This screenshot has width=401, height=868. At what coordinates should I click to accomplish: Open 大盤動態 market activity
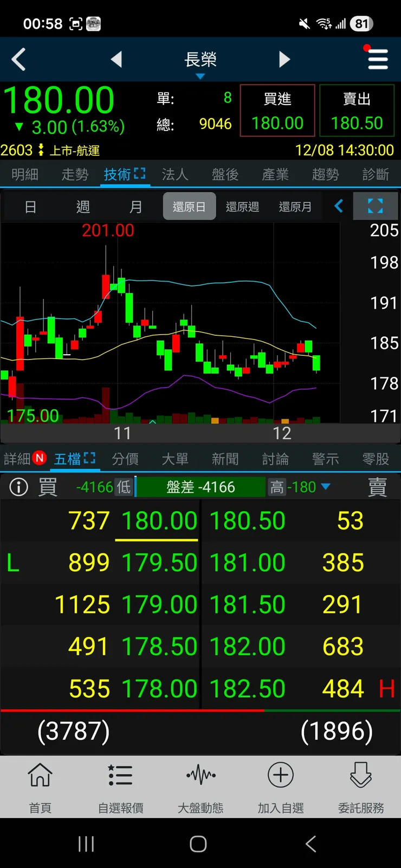tap(200, 788)
